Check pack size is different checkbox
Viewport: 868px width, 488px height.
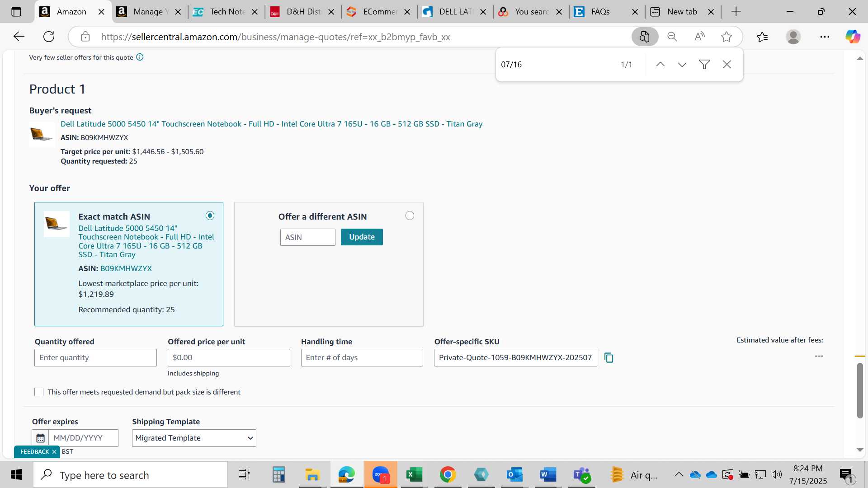coord(39,392)
